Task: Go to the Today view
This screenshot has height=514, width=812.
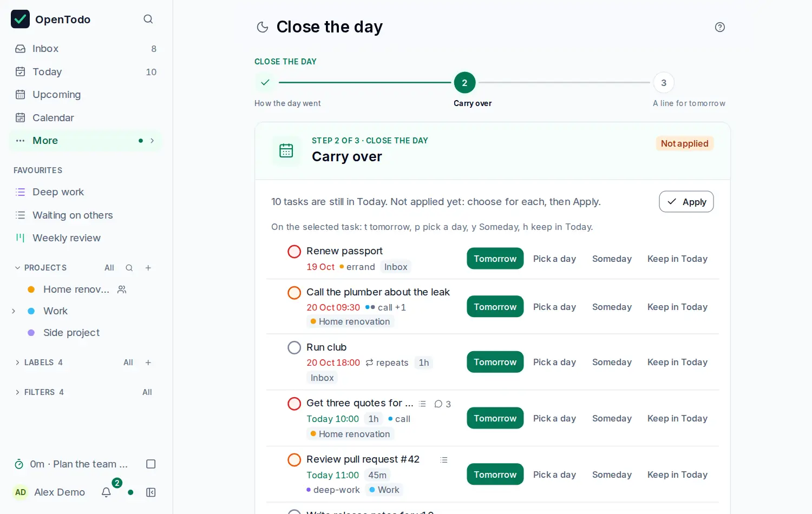Action: point(86,72)
